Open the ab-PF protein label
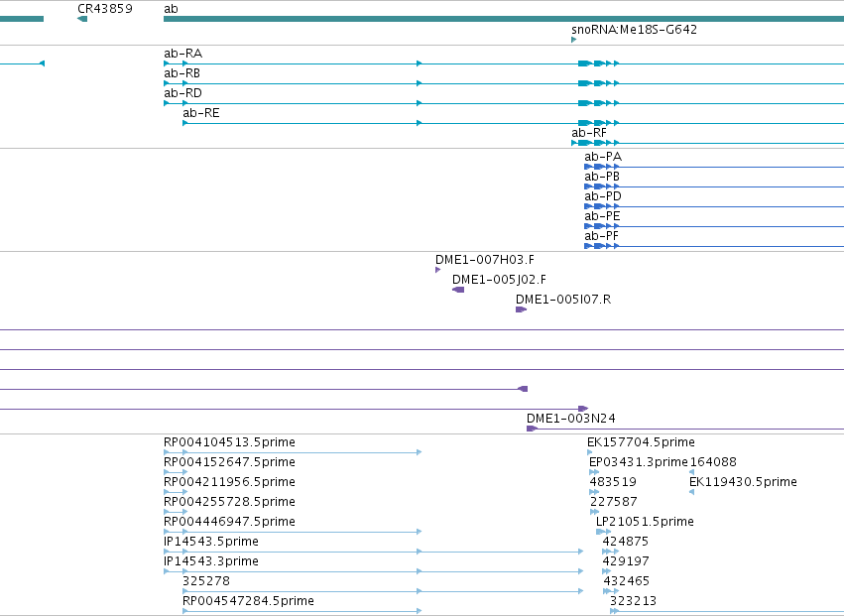Screen dimensions: 844x616 [601, 236]
